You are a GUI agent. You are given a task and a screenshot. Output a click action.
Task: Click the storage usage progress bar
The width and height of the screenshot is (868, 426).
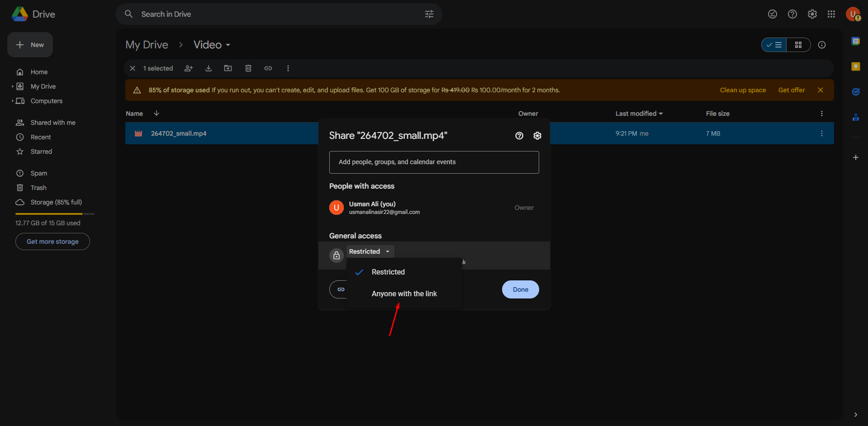point(54,213)
